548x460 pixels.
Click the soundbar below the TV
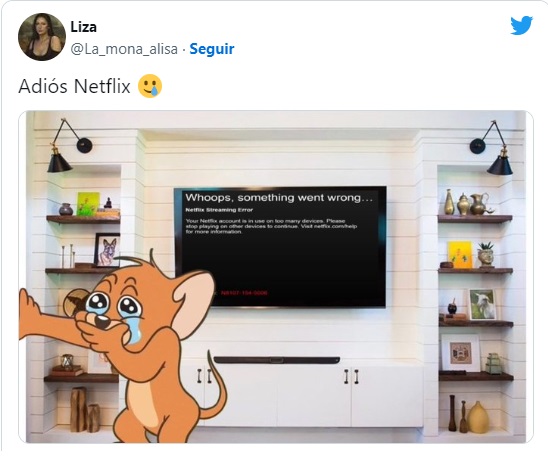click(276, 360)
